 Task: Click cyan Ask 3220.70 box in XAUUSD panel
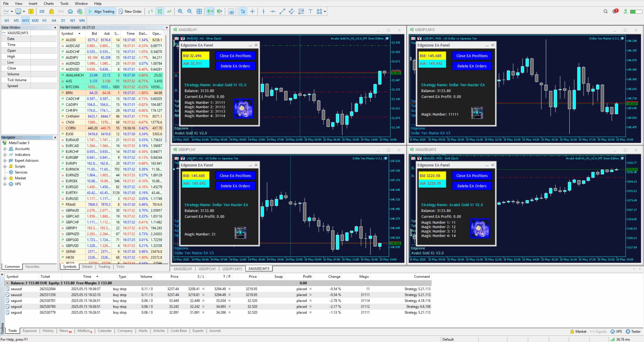pos(432,184)
